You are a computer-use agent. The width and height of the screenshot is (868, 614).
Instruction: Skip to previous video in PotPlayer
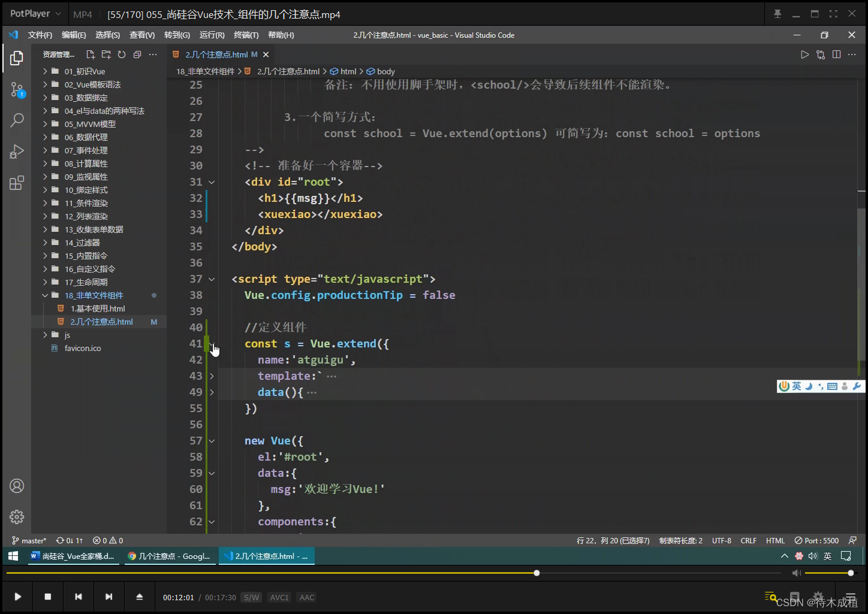(79, 597)
